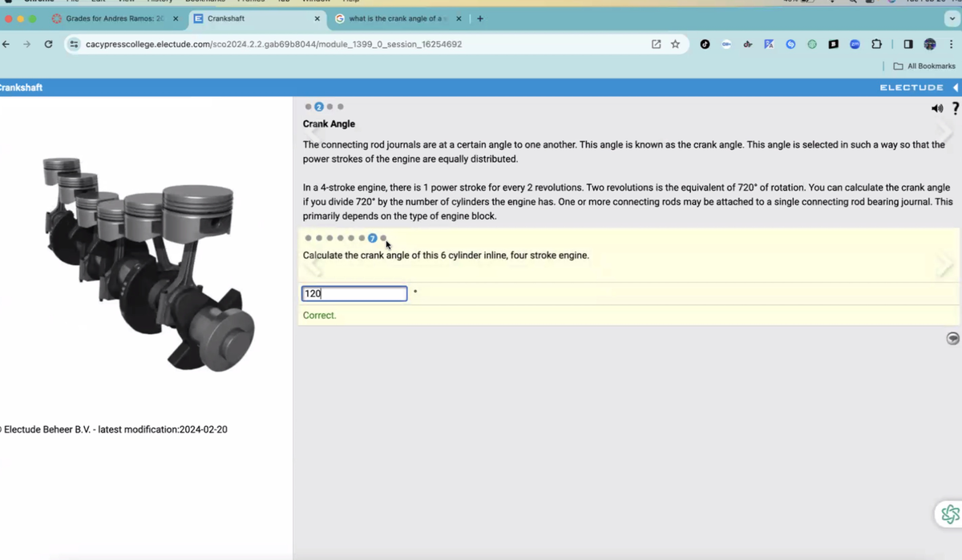
Task: Click the TikTok extension icon
Action: pos(705,44)
